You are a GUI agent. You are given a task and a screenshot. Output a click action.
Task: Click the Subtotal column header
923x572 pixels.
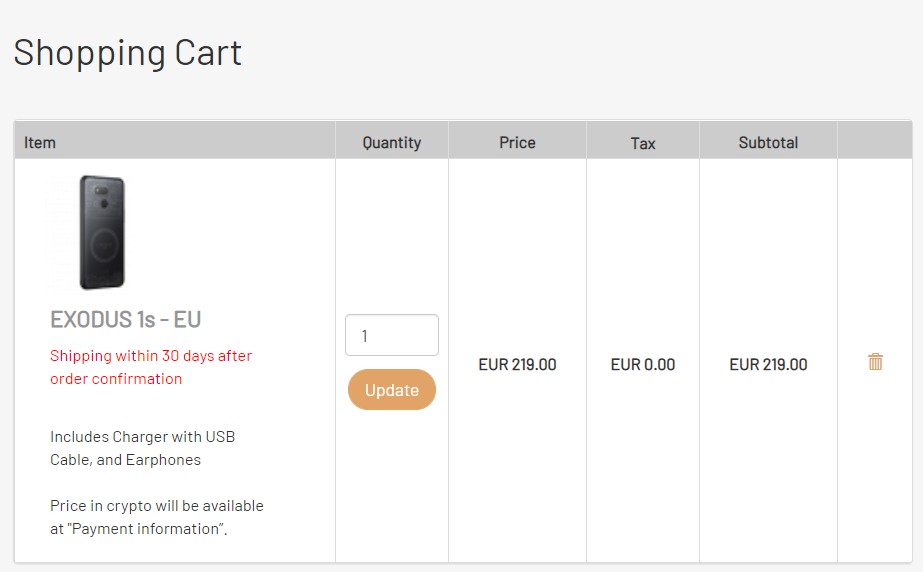768,142
